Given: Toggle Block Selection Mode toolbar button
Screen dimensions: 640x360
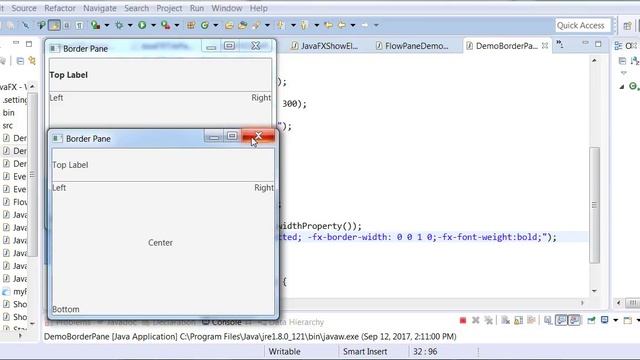Looking at the screenshot, I should coord(67,25).
